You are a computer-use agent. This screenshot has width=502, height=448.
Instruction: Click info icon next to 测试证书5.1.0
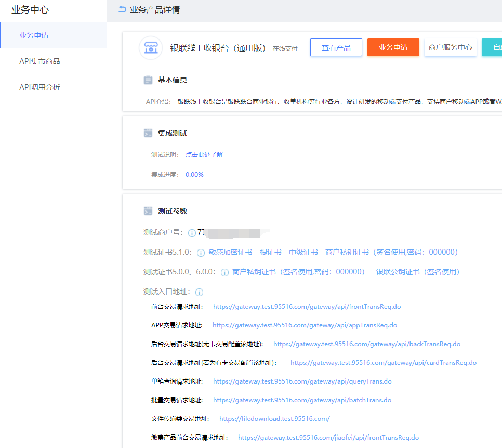[201, 253]
